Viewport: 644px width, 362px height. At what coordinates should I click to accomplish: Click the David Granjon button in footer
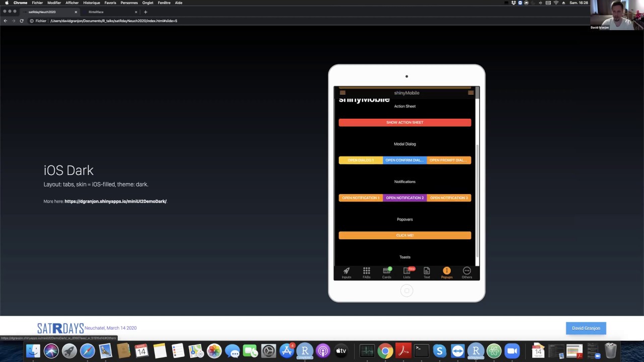coord(586,328)
